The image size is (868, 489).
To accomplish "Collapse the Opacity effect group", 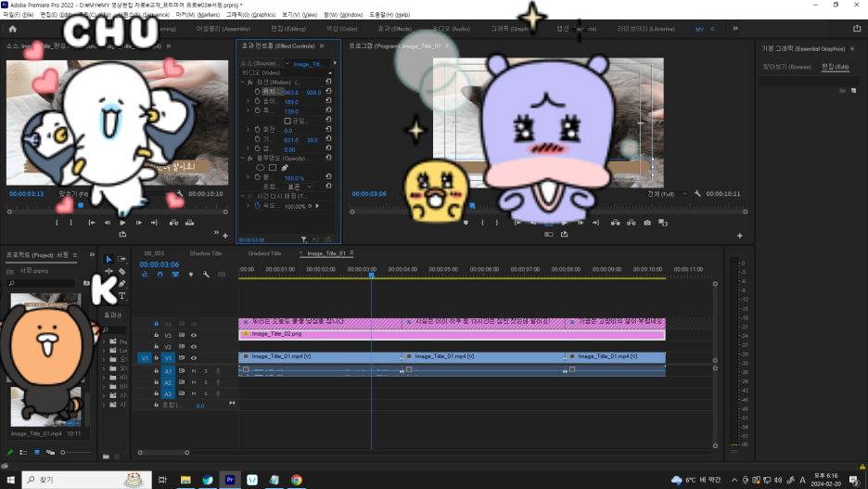I will point(242,159).
